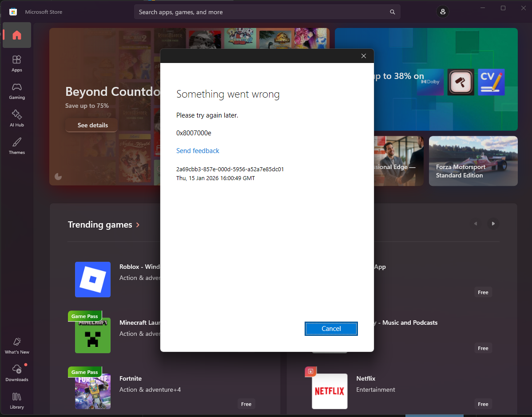The image size is (532, 417).
Task: Expand Trending games with chevron
Action: coord(138,225)
